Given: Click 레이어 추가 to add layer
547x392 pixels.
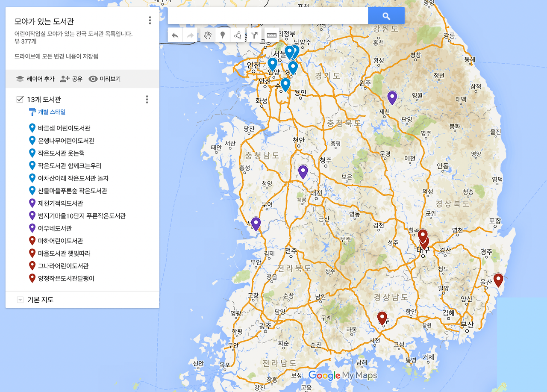Looking at the screenshot, I should [x=35, y=79].
